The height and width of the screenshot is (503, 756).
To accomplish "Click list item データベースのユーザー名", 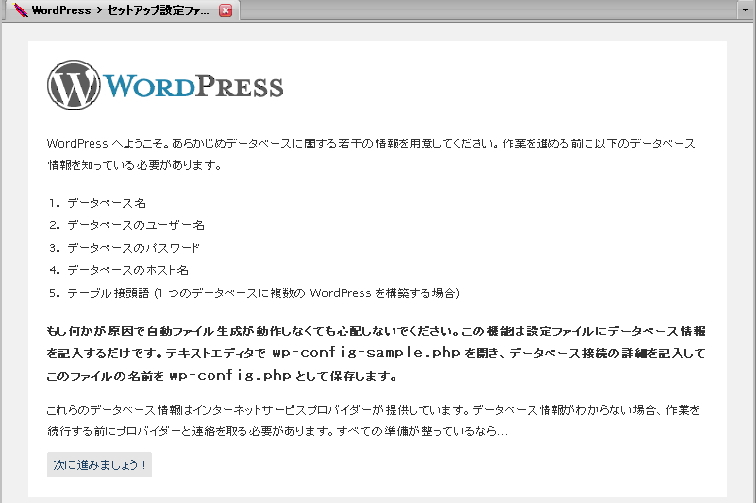I will [136, 225].
